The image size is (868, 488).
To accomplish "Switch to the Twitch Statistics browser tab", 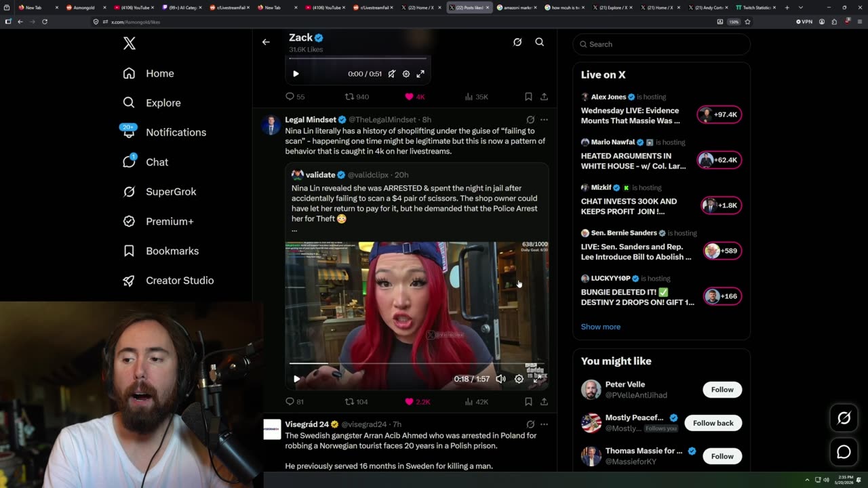I will pos(756,7).
